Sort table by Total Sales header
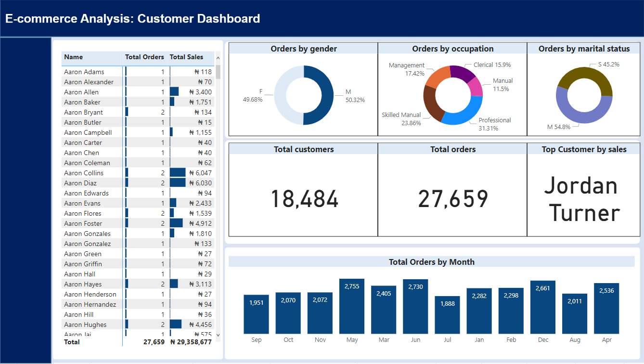This screenshot has height=364, width=644. [186, 57]
